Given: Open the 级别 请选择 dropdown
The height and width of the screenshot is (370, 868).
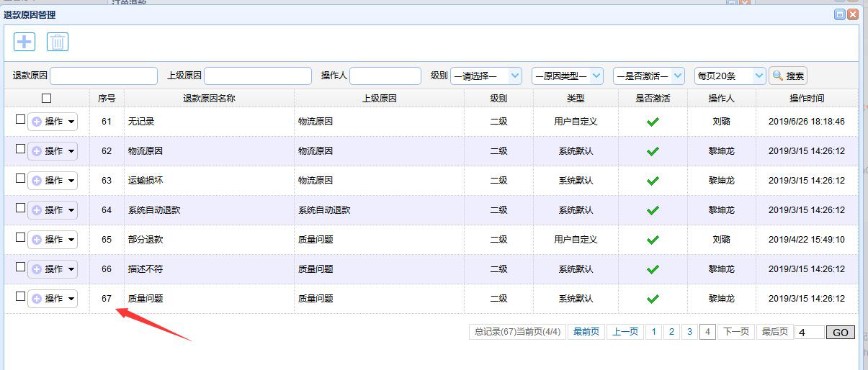Looking at the screenshot, I should pos(486,76).
